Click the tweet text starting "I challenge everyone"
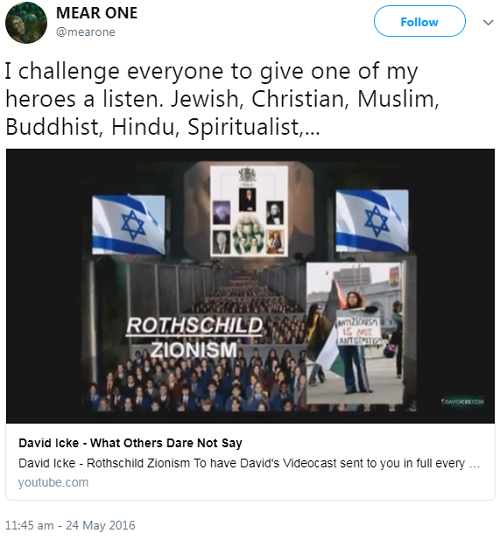The image size is (500, 540). tap(222, 99)
